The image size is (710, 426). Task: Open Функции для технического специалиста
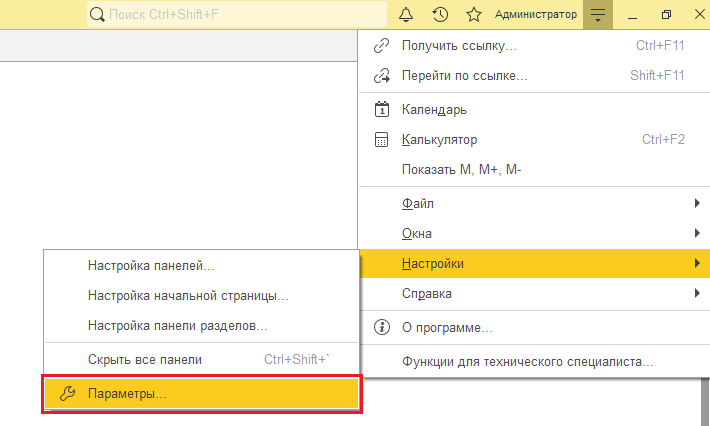point(534,362)
